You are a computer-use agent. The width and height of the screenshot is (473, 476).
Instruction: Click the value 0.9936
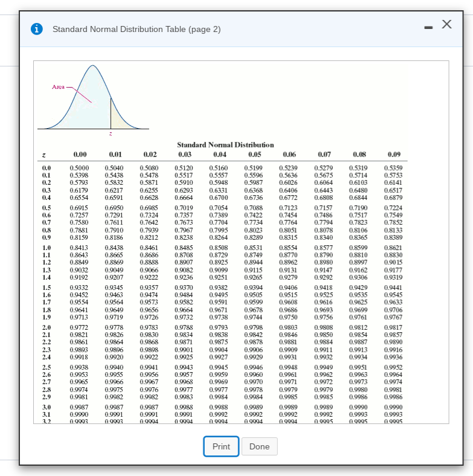[x=393, y=357]
